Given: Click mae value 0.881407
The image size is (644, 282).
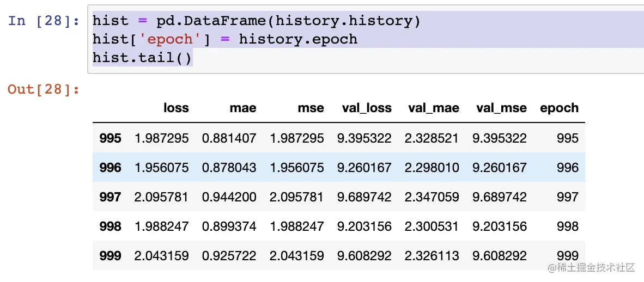Looking at the screenshot, I should (x=229, y=138).
